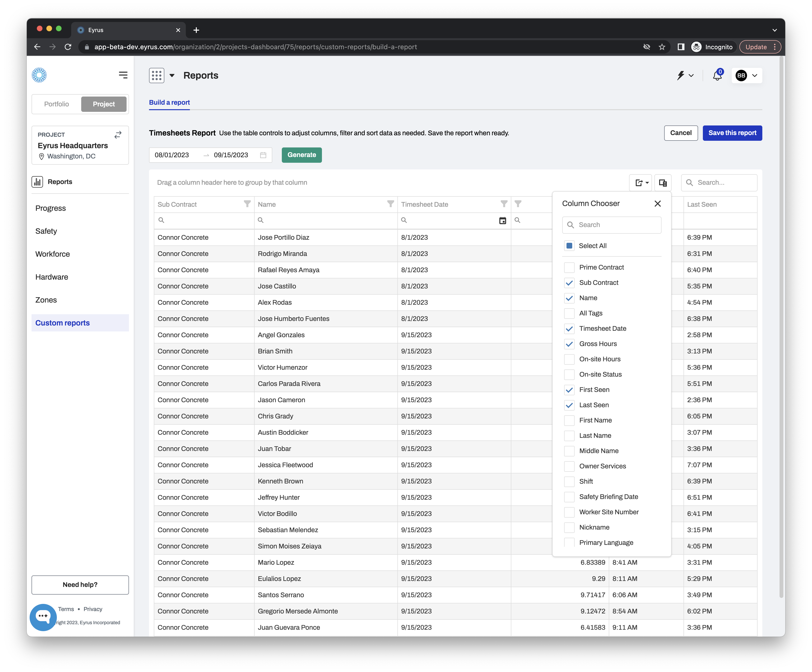Uncheck the Name column checkbox
812x672 pixels.
[x=569, y=298]
